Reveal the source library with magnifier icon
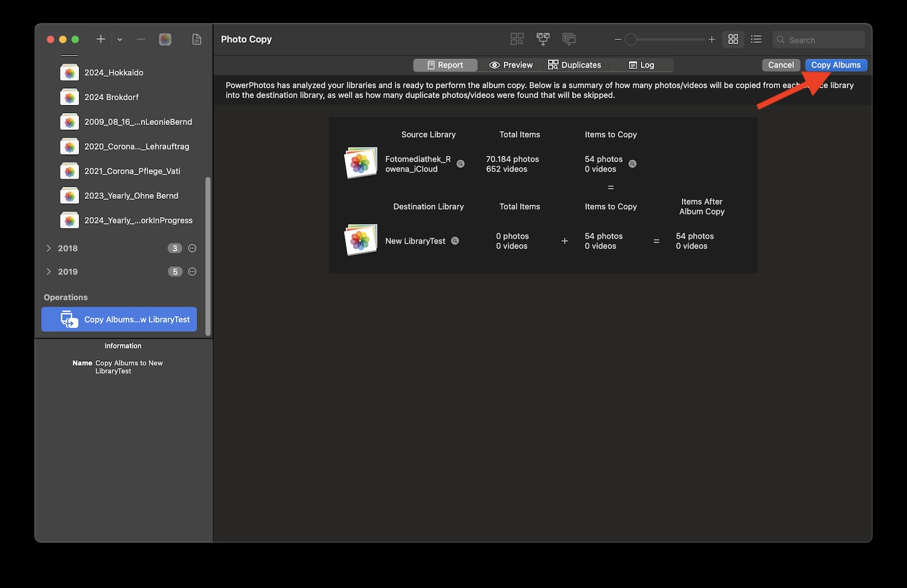 pos(461,164)
